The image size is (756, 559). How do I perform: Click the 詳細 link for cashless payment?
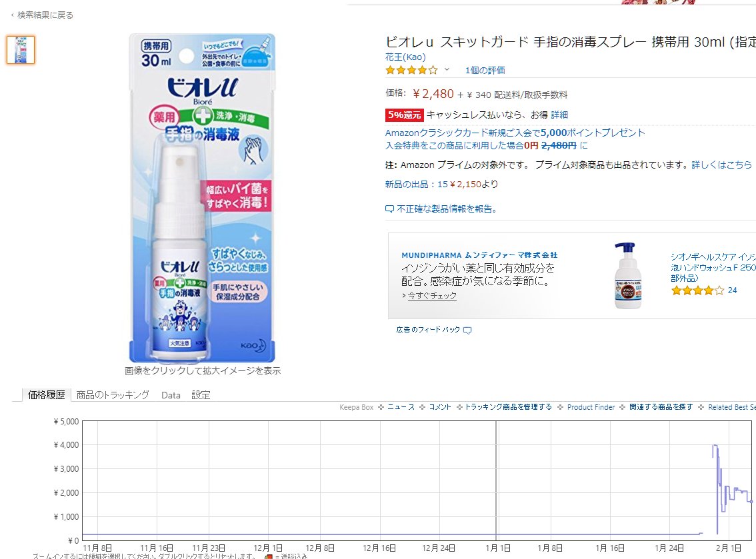coord(559,115)
